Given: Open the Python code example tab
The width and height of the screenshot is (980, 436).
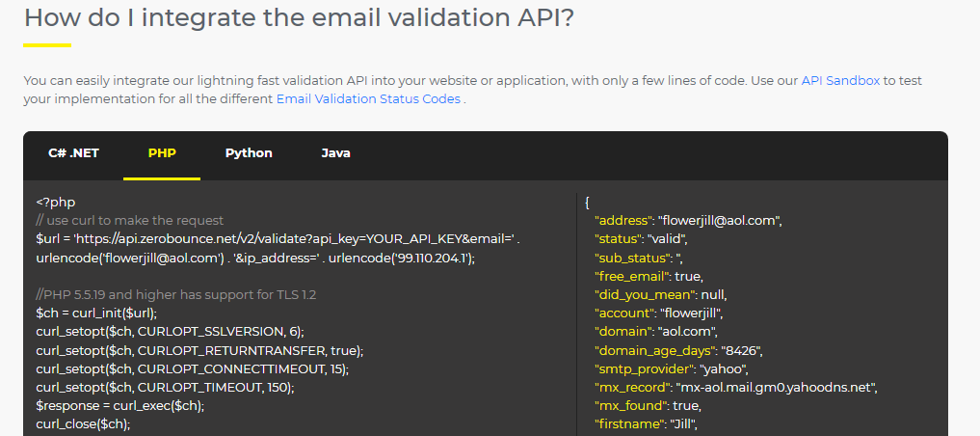Looking at the screenshot, I should click(x=249, y=153).
